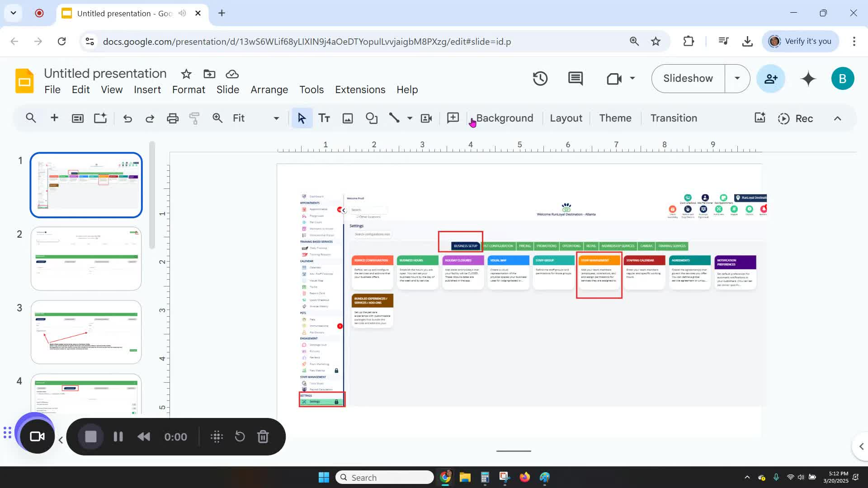
Task: Open the line tool dropdown arrow
Action: [410, 118]
